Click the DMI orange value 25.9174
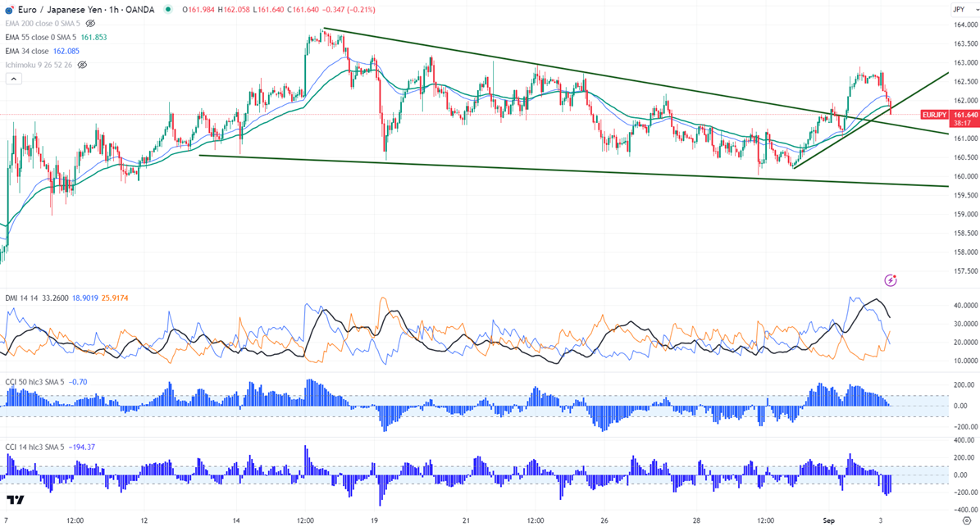The width and height of the screenshot is (980, 527). [114, 298]
